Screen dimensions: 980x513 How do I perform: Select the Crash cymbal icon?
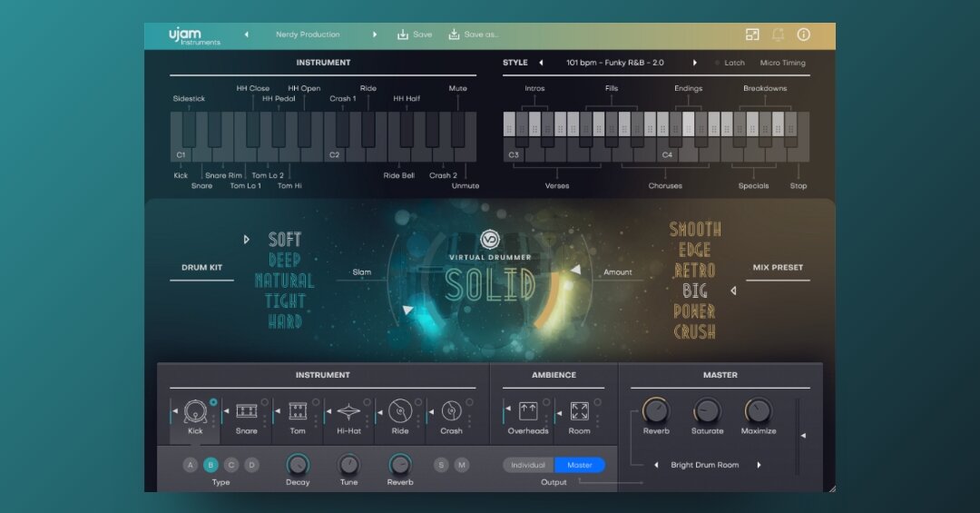tap(451, 411)
